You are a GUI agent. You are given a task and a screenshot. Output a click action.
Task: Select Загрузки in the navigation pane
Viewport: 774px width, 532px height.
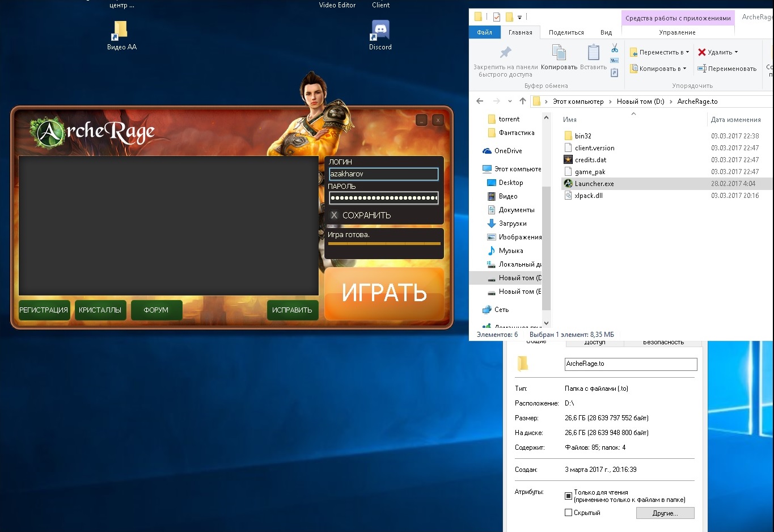(x=513, y=223)
